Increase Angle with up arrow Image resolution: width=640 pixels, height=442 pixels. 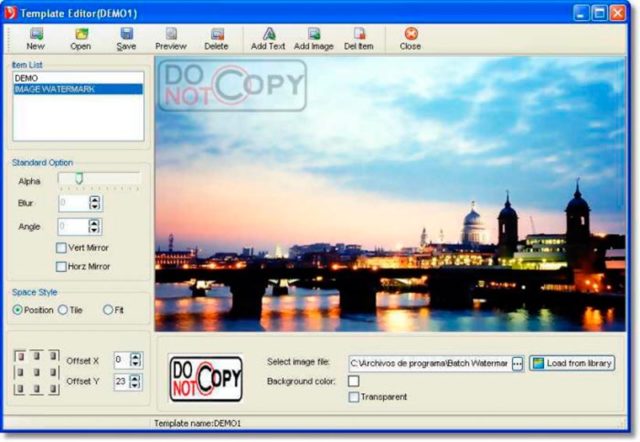point(94,223)
